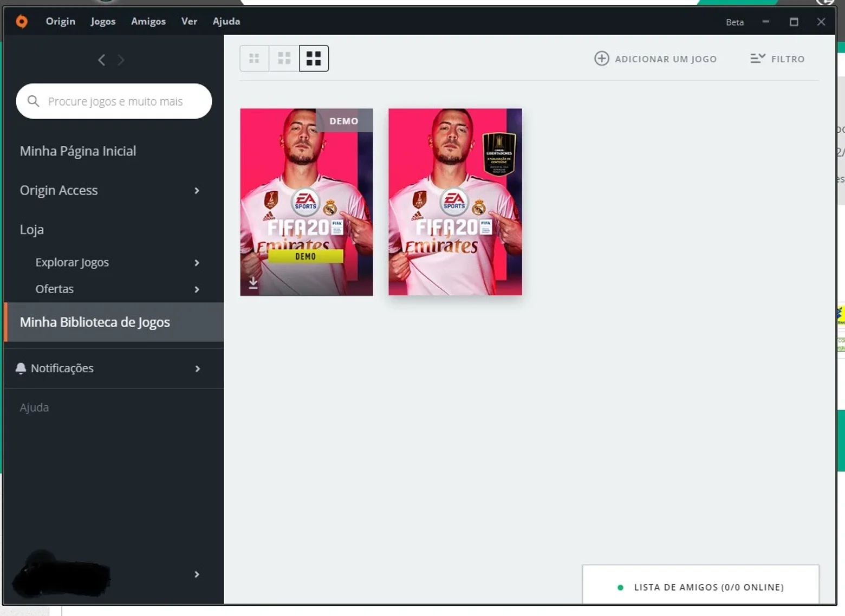Image resolution: width=845 pixels, height=616 pixels.
Task: Switch to medium tile grid view
Action: click(284, 59)
